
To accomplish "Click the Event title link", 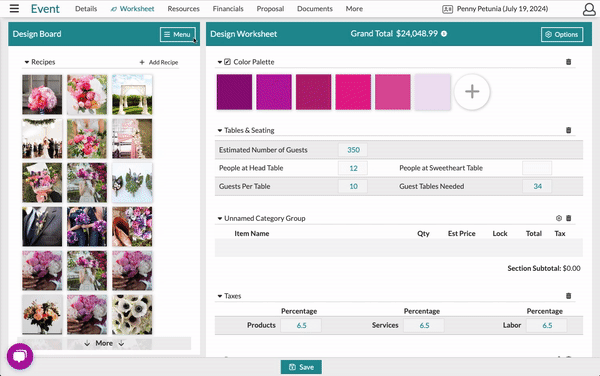I will pyautogui.click(x=45, y=8).
